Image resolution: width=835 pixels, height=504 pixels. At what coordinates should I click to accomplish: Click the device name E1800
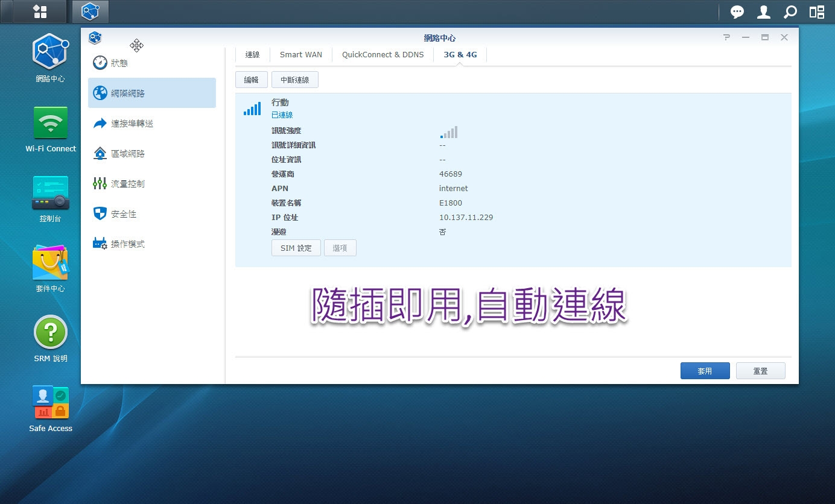451,203
